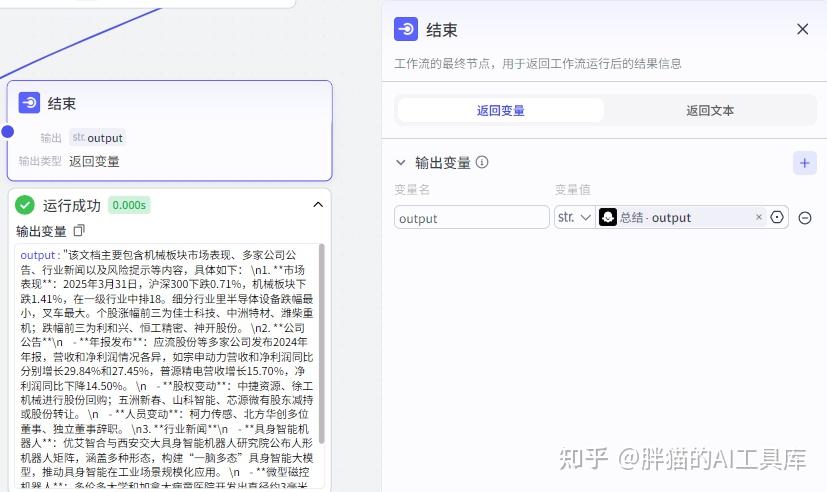
Task: Click the End node description text in the panel
Action: click(537, 64)
